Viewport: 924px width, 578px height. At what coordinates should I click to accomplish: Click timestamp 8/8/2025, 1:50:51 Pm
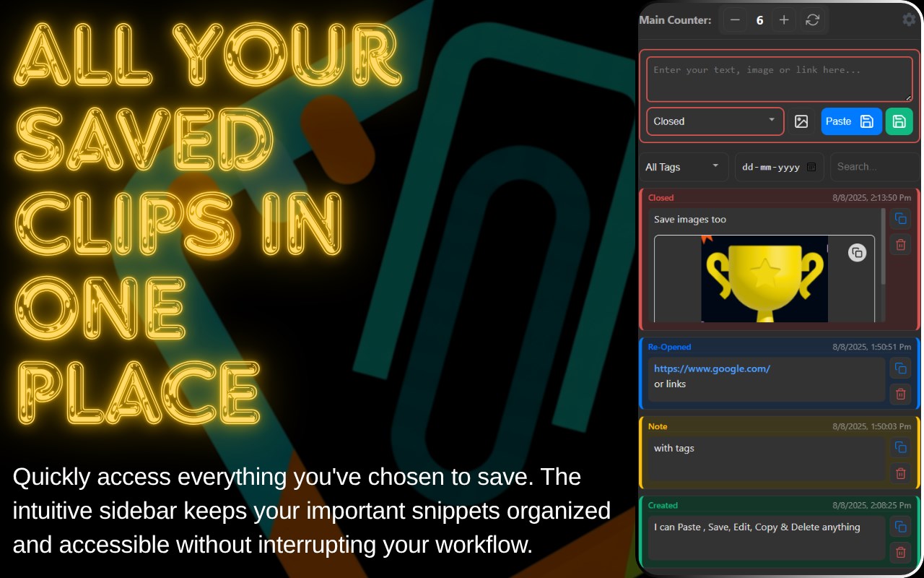(871, 348)
